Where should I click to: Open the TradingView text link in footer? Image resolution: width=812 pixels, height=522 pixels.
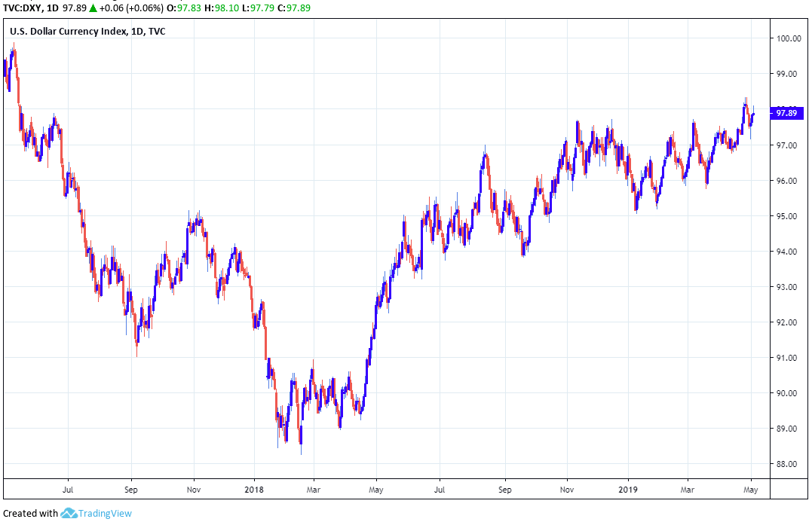click(106, 514)
